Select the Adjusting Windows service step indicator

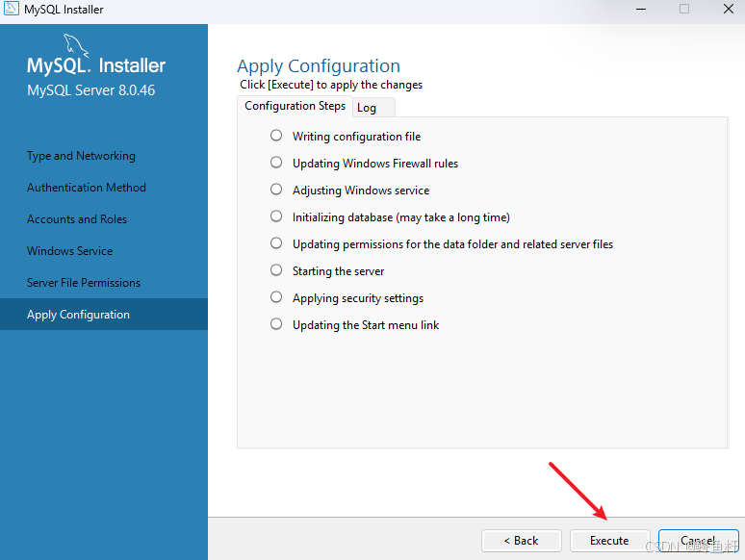pos(276,190)
